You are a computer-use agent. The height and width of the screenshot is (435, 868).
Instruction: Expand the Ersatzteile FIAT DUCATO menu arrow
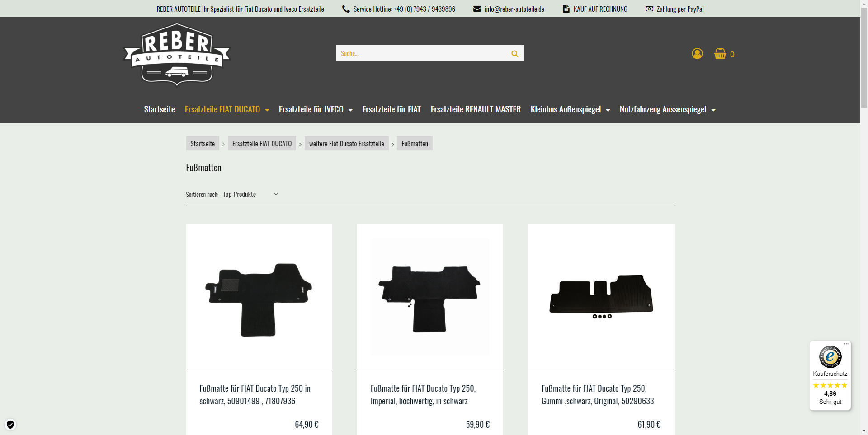click(267, 110)
